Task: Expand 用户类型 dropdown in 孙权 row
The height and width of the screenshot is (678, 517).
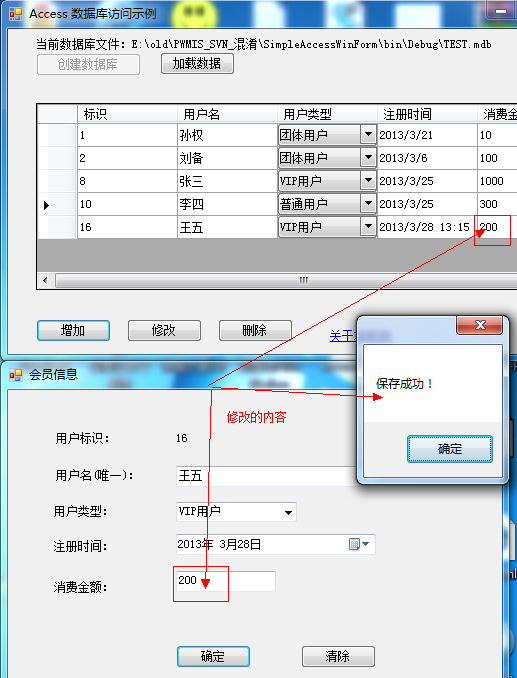Action: click(x=368, y=135)
